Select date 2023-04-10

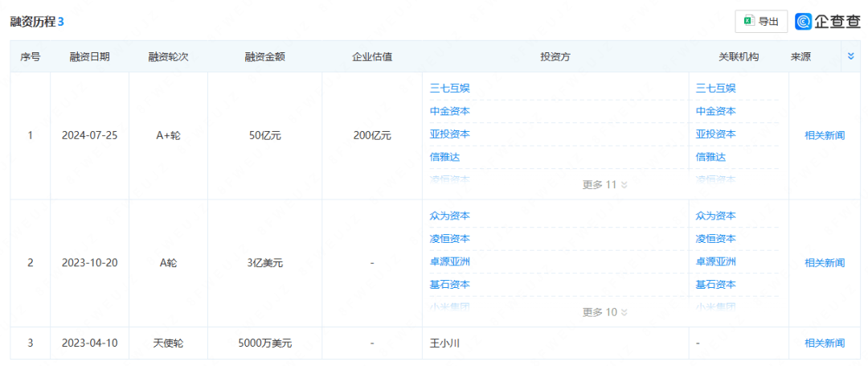(x=90, y=343)
